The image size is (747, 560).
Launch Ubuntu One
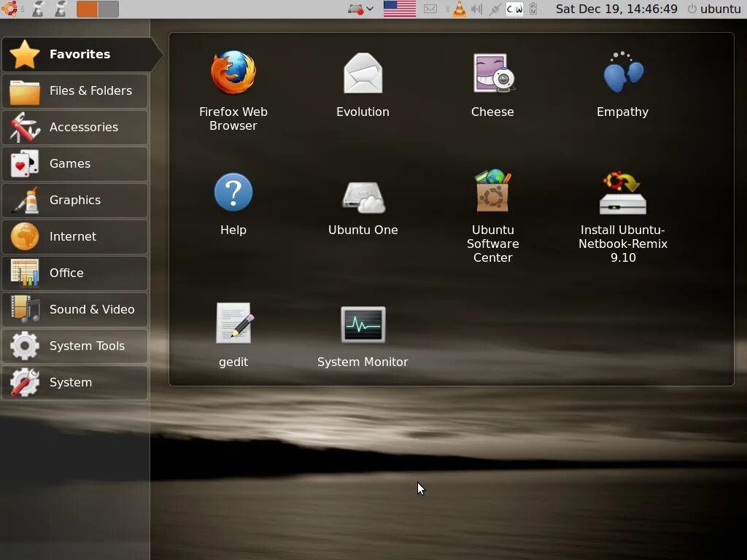[363, 207]
